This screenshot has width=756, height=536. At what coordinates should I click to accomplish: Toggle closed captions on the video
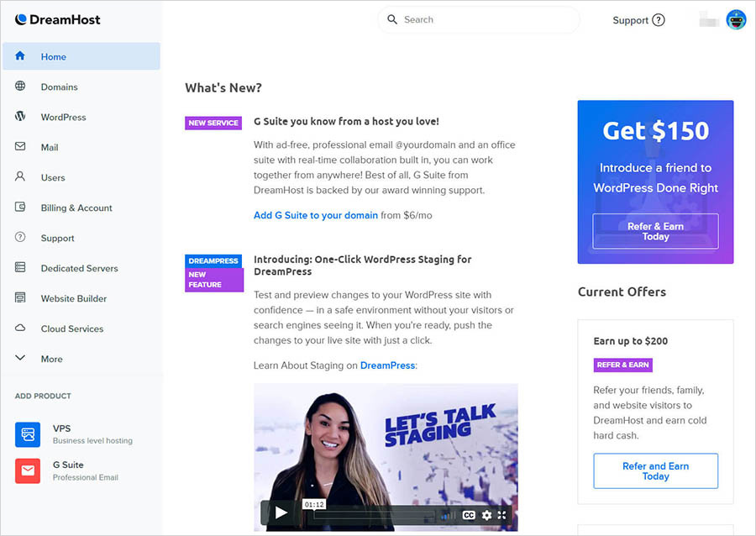469,515
